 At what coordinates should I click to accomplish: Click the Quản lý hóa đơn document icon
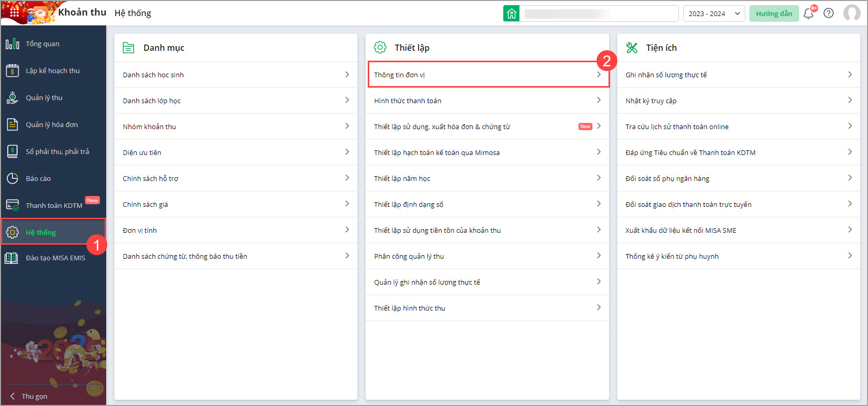click(12, 125)
